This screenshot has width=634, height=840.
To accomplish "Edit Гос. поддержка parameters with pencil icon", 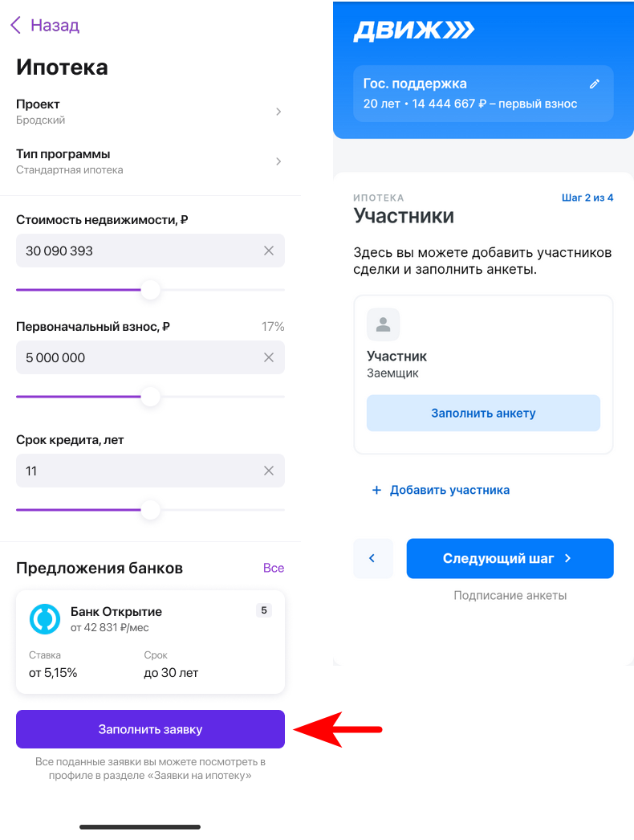I will (x=595, y=84).
